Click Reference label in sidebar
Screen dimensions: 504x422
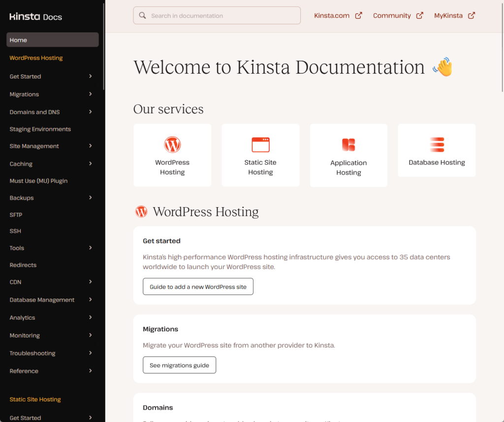[x=24, y=371]
